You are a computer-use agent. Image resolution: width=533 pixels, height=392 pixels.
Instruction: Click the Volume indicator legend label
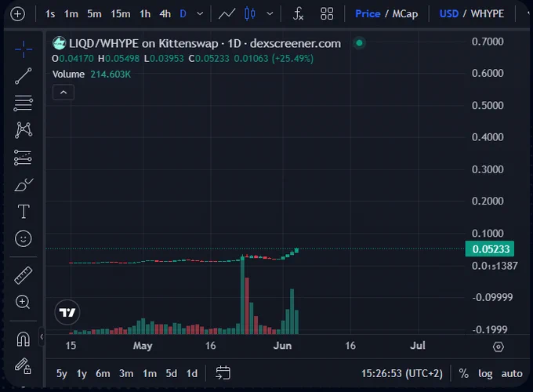(x=68, y=74)
